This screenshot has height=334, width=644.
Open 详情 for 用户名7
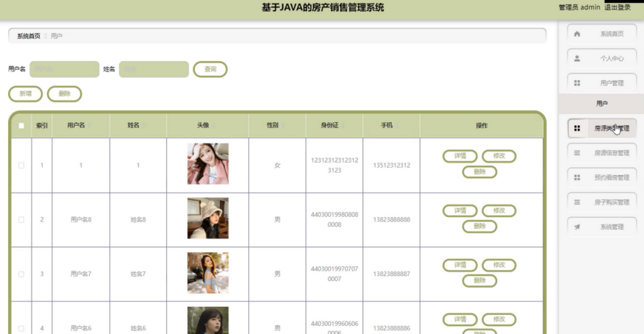(x=460, y=265)
